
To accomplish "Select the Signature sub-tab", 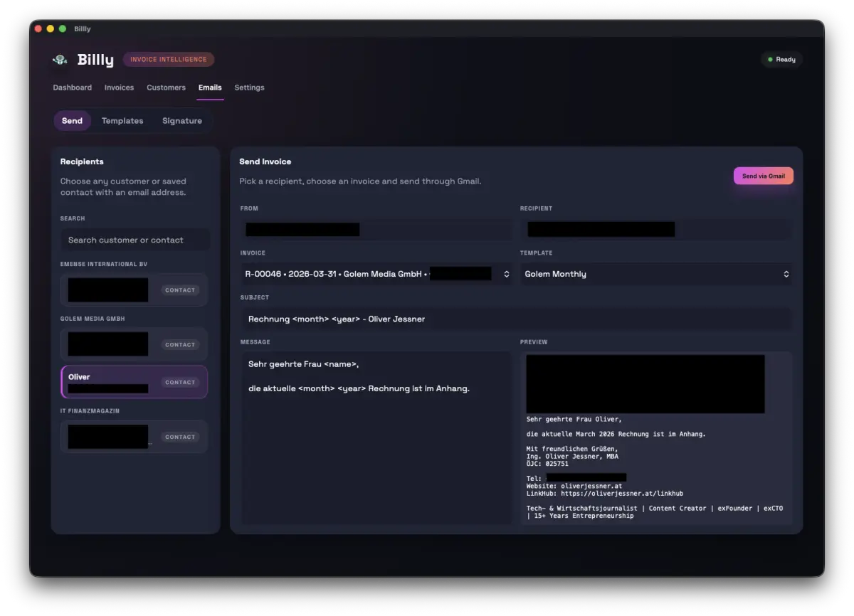I will [182, 121].
